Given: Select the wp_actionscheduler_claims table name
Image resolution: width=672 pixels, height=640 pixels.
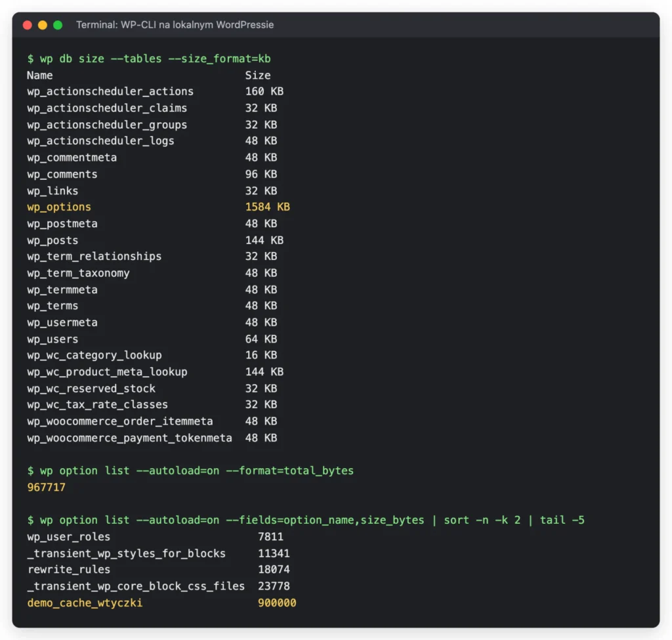Looking at the screenshot, I should point(107,108).
